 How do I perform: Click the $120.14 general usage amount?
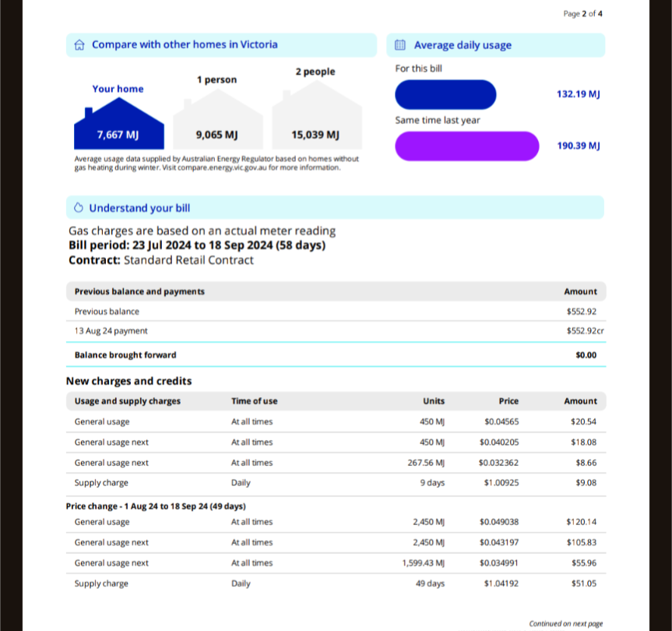(583, 522)
